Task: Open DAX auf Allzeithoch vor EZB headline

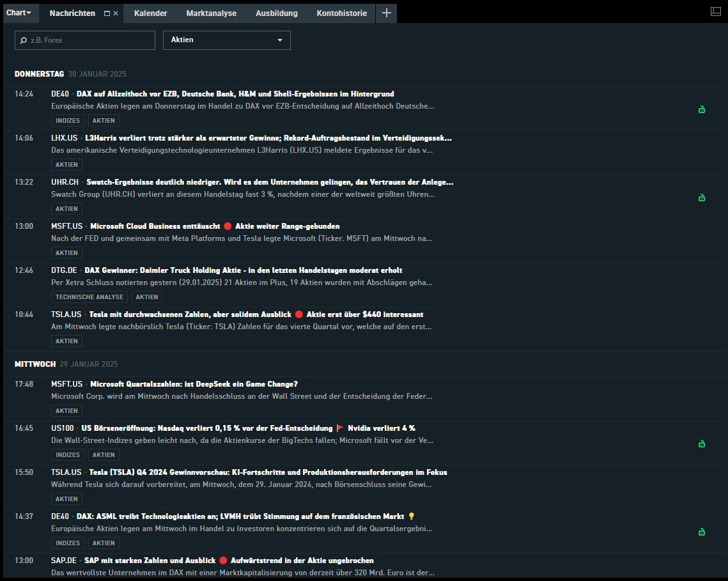Action: (x=235, y=94)
